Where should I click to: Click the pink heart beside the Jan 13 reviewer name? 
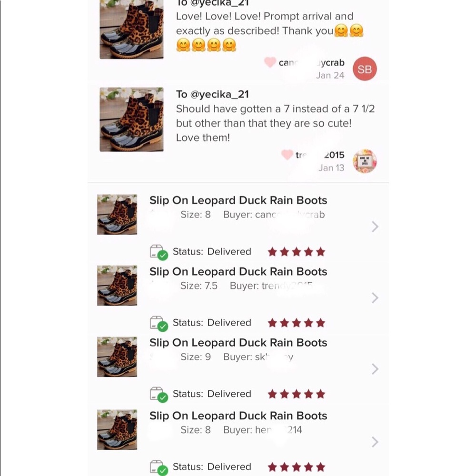[x=287, y=155]
